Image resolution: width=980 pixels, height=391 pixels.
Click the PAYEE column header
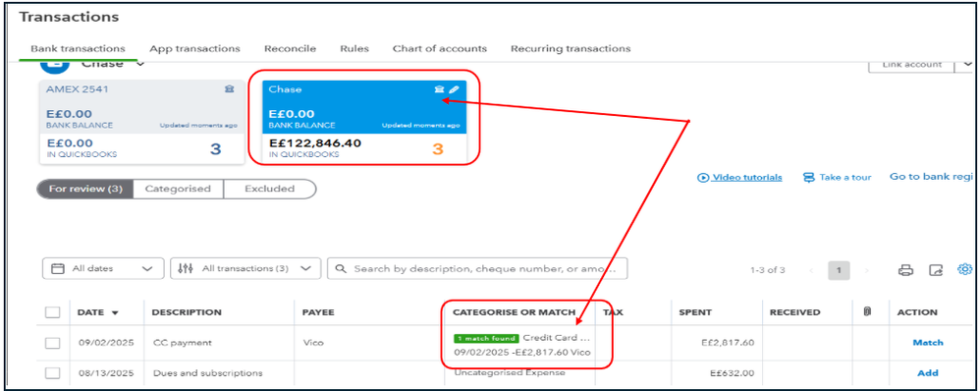pyautogui.click(x=318, y=312)
